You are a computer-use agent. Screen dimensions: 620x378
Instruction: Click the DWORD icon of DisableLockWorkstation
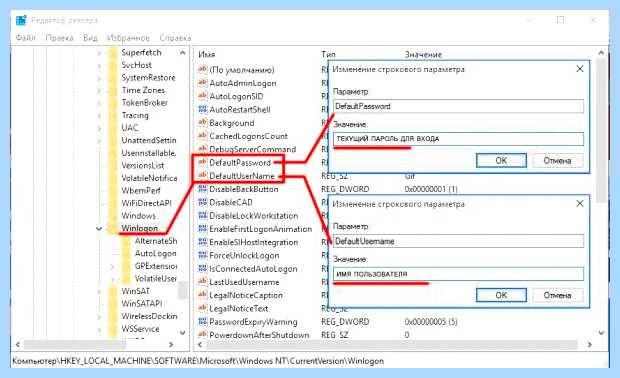click(202, 215)
